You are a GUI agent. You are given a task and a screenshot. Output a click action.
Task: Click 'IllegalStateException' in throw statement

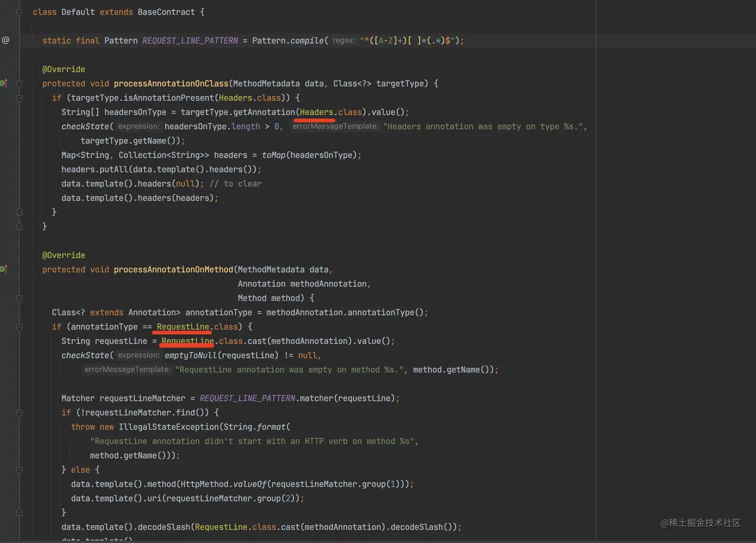point(168,426)
